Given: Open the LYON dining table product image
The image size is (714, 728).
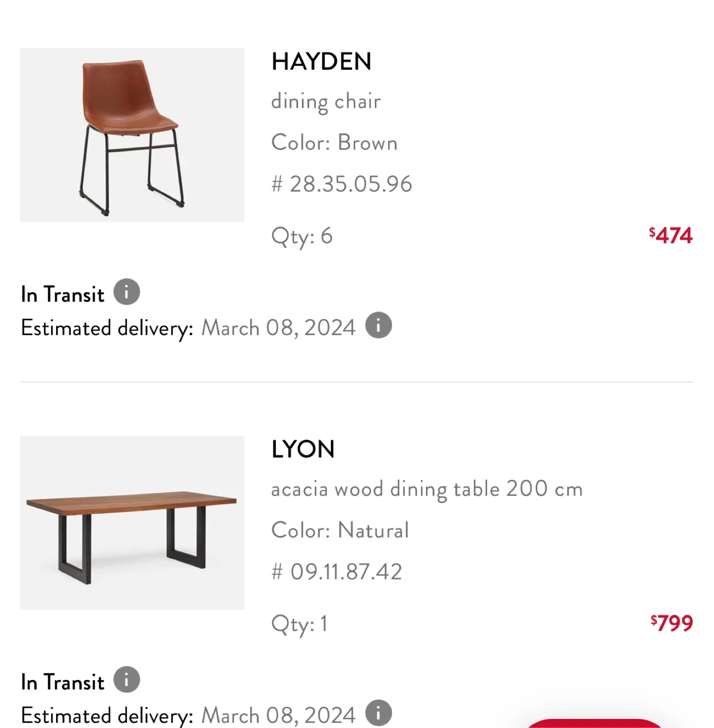Looking at the screenshot, I should (132, 523).
